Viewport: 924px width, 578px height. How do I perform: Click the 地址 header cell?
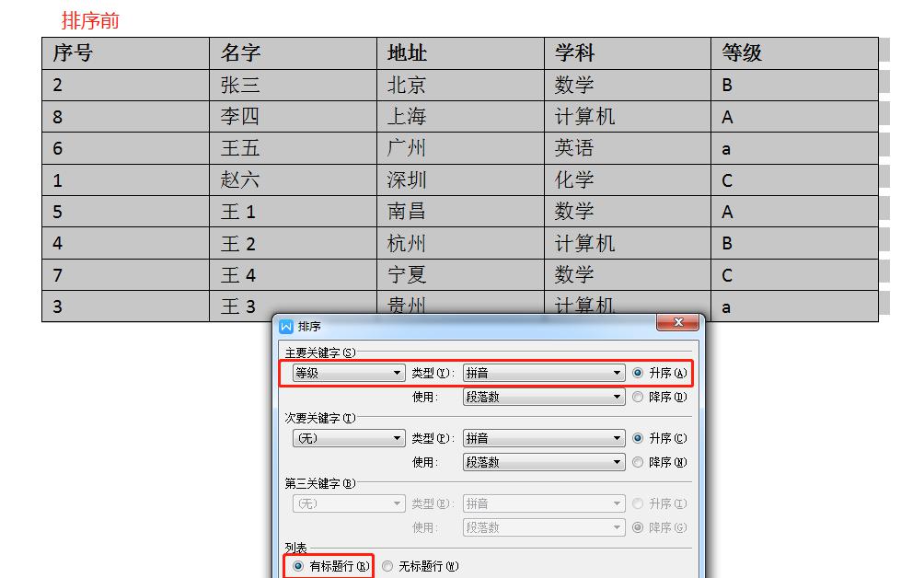[460, 53]
